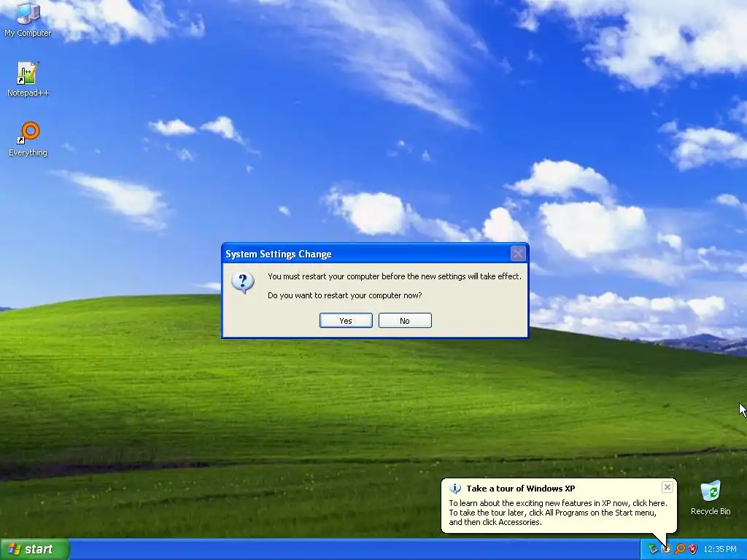Image resolution: width=747 pixels, height=560 pixels.
Task: Click Yes to restart the computer
Action: [346, 321]
